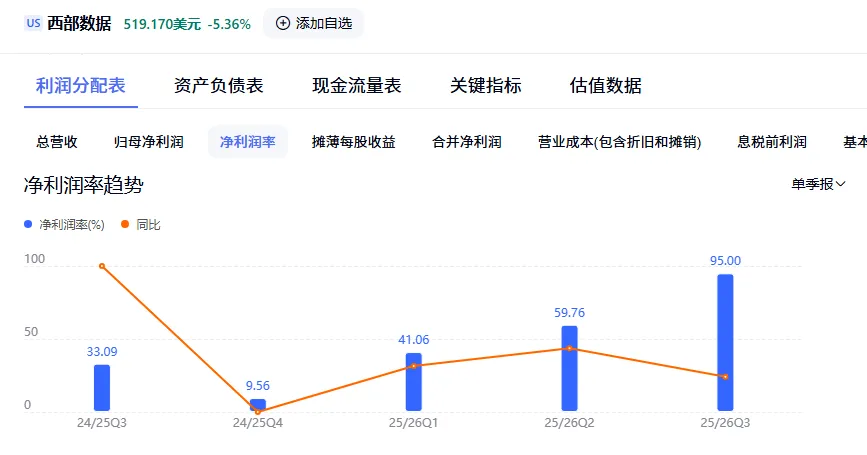867x455 pixels.
Task: Click the 25/26Q1 axis label
Action: (414, 423)
